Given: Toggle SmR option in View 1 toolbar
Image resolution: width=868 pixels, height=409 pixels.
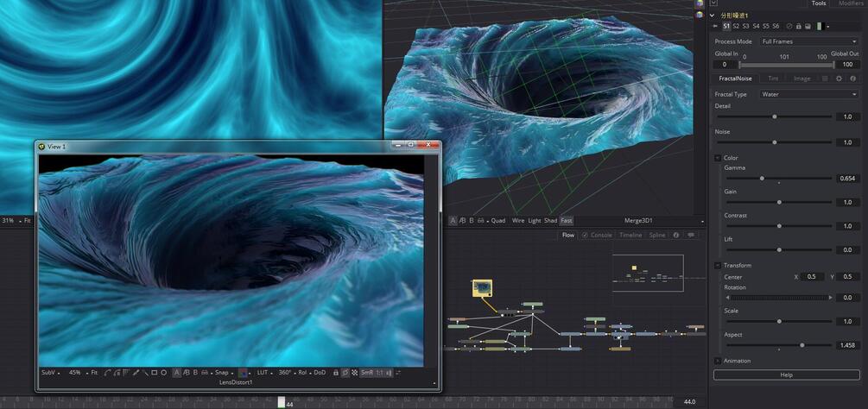Looking at the screenshot, I should pos(367,373).
